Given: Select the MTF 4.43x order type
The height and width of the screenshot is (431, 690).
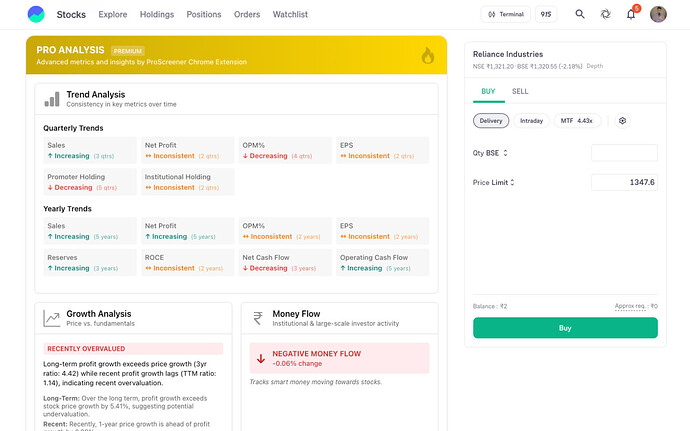Looking at the screenshot, I should coord(577,121).
